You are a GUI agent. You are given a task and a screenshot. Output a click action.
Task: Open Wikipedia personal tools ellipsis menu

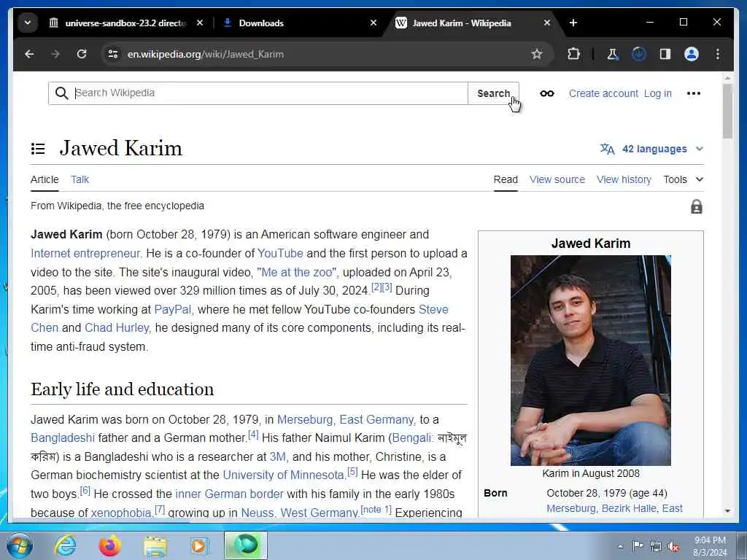tap(694, 93)
